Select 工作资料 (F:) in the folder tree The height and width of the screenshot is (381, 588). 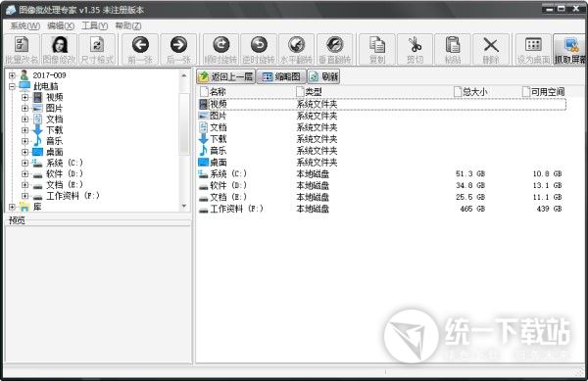(x=73, y=196)
